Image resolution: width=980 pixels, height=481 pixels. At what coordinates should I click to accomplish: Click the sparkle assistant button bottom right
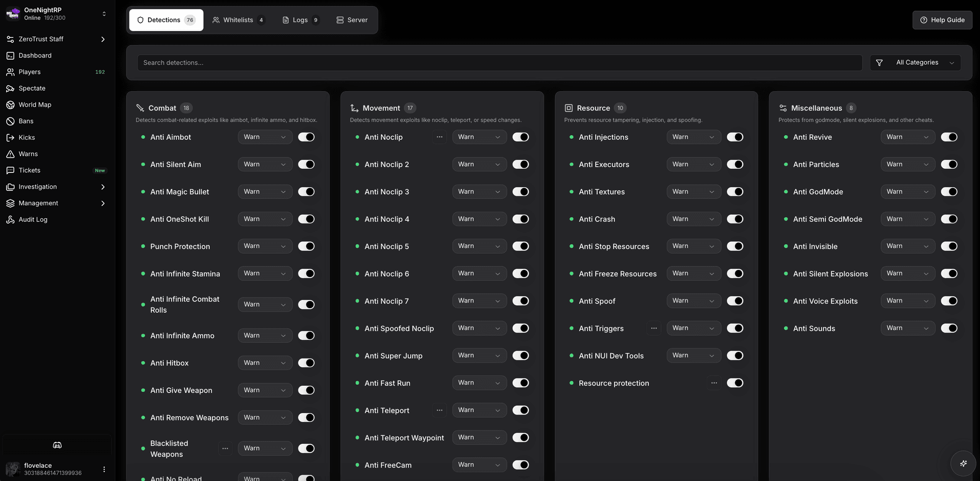click(x=963, y=463)
